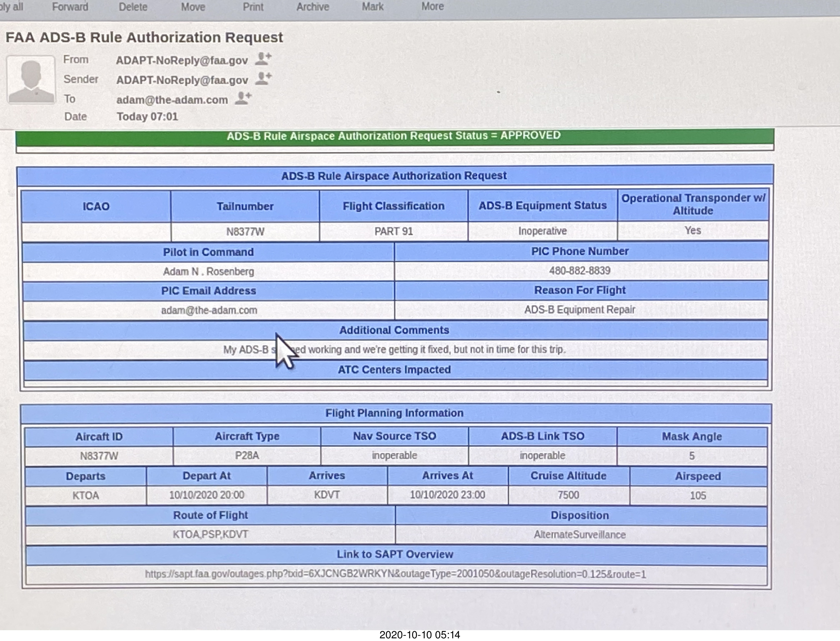The image size is (840, 641).
Task: Click ADS-B Equipment Status value Inoperative
Action: pos(542,231)
